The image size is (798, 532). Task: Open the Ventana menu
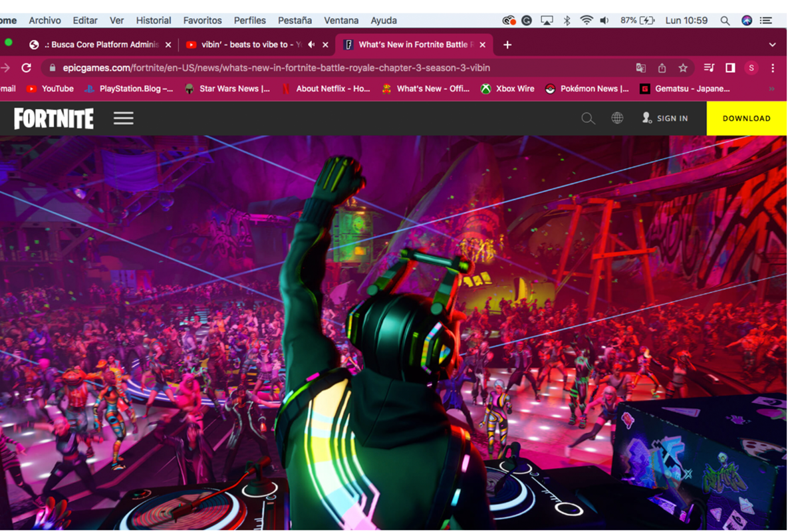[342, 21]
